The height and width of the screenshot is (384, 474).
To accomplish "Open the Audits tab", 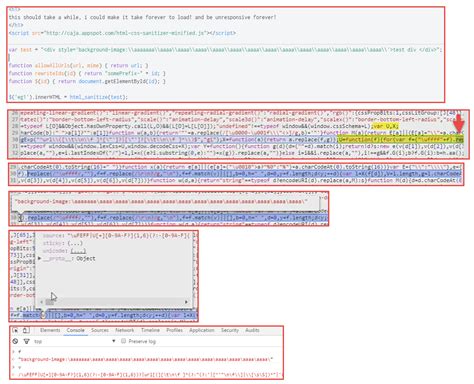I will pos(252,330).
